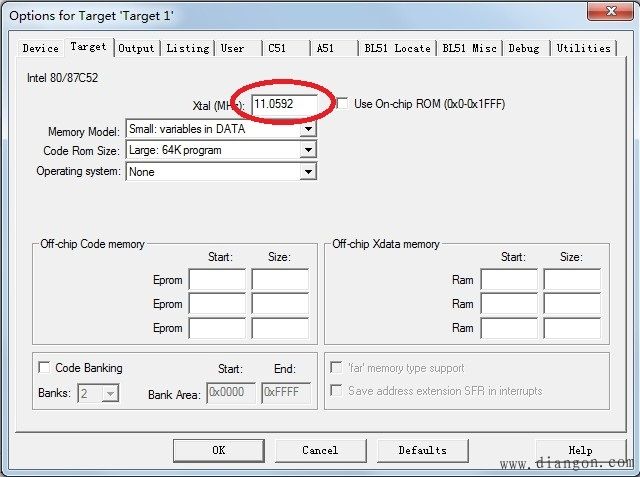640x477 pixels.
Task: Restore settings with Defaults button
Action: pos(423,450)
